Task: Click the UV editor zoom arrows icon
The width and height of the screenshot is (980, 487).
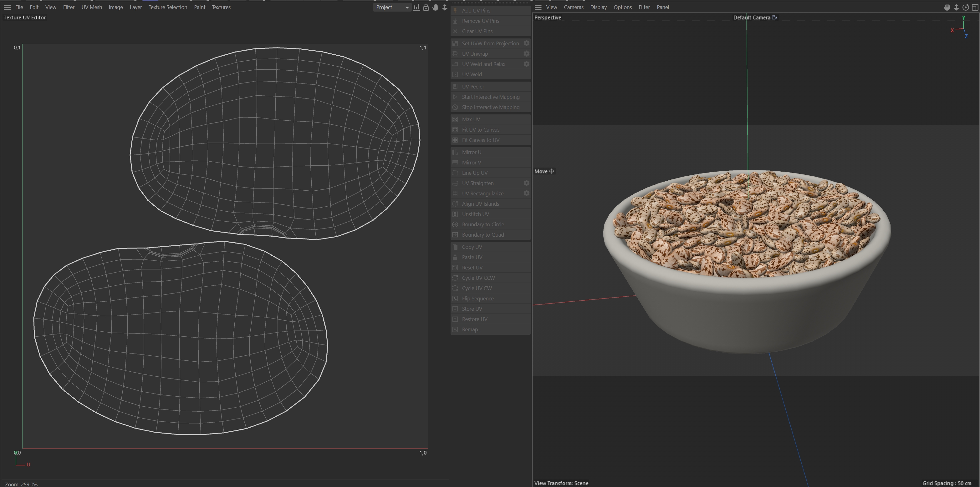Action: point(444,7)
